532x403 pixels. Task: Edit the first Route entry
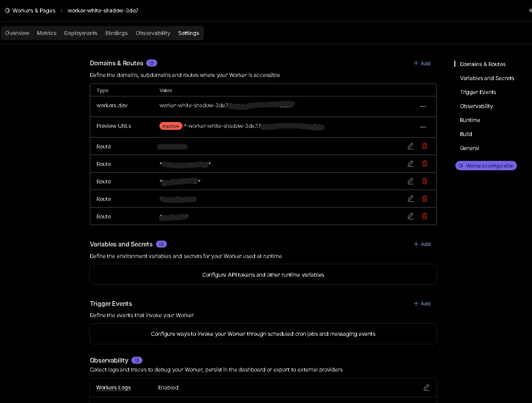click(x=410, y=146)
